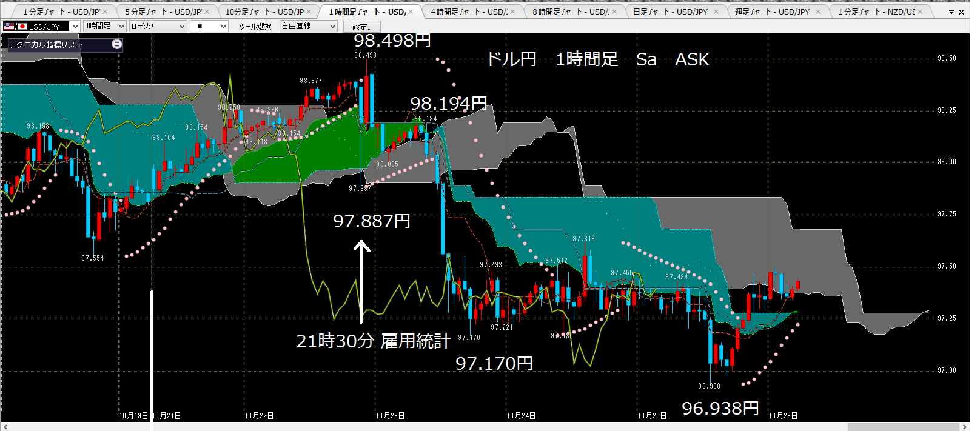Close the active 1時間足チャート tab

pos(411,12)
